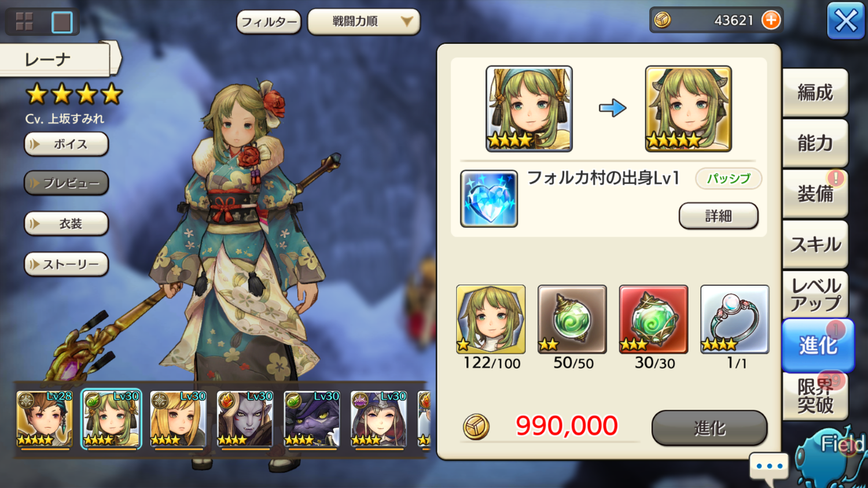Add coins with the orange plus icon
868x488 pixels.
[771, 20]
